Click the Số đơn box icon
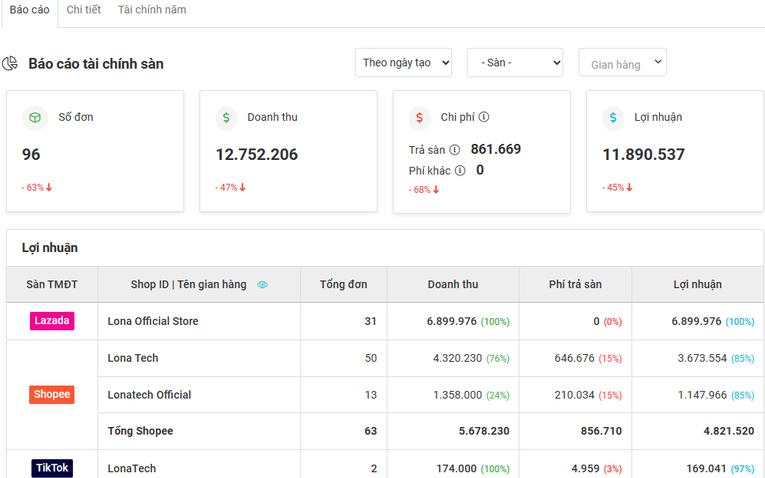 coord(35,118)
